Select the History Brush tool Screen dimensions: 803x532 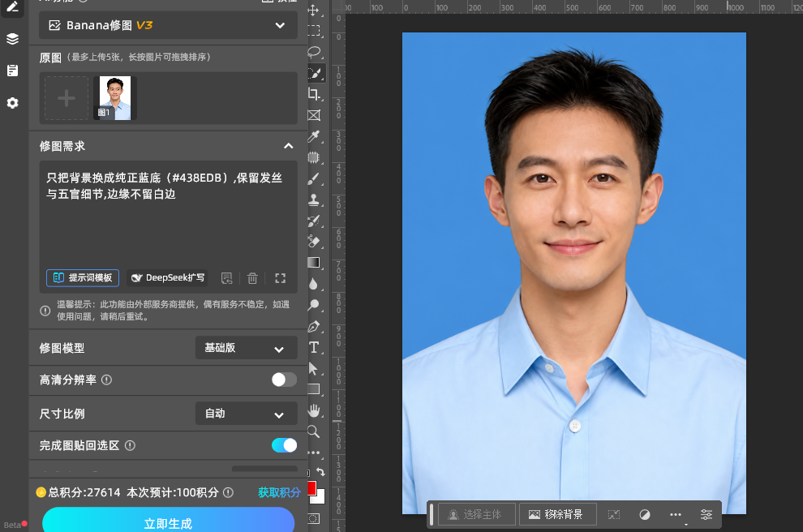(314, 221)
